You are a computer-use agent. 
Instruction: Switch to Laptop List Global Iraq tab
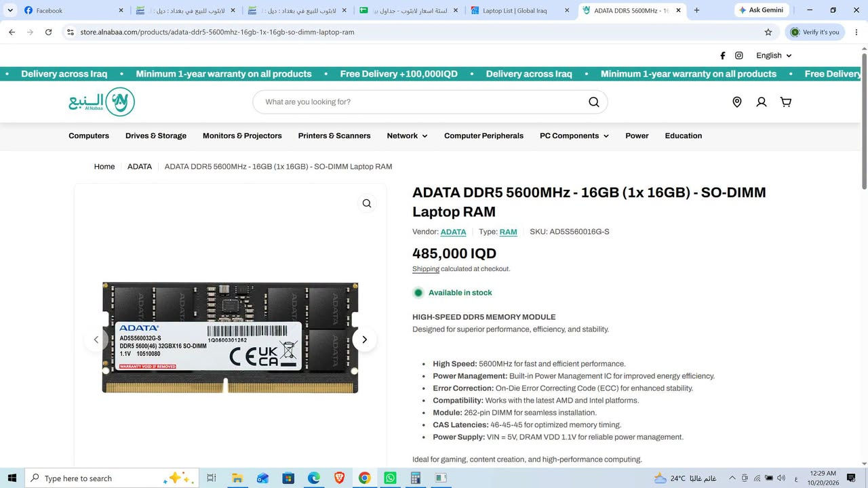coord(520,10)
